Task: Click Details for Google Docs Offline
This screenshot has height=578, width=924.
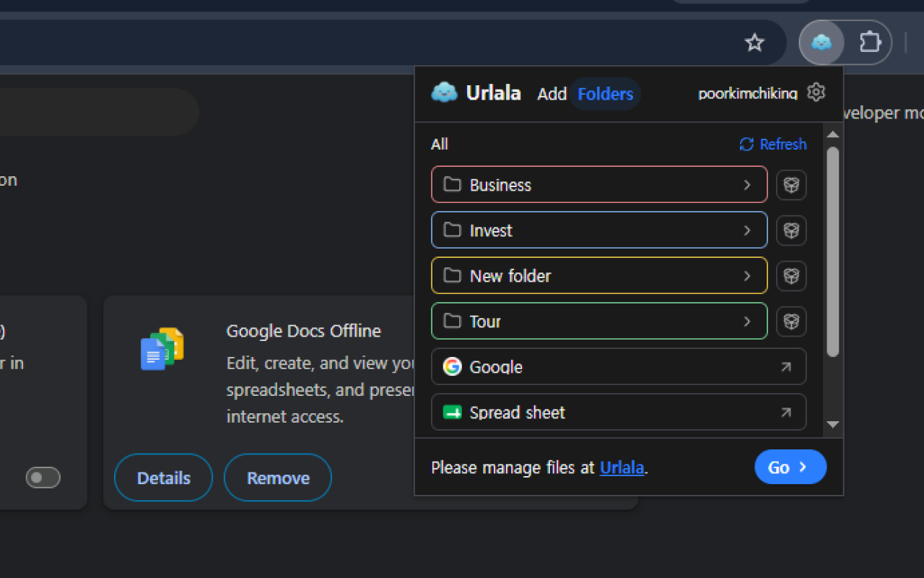Action: coord(164,478)
